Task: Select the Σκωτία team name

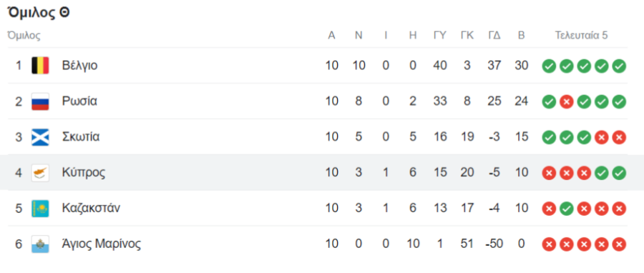Action: pyautogui.click(x=81, y=137)
